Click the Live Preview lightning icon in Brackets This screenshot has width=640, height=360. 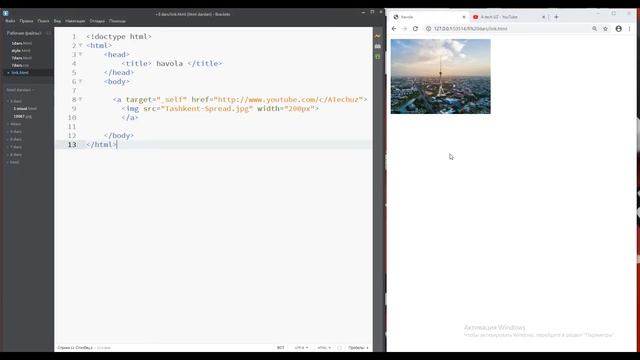tap(378, 36)
